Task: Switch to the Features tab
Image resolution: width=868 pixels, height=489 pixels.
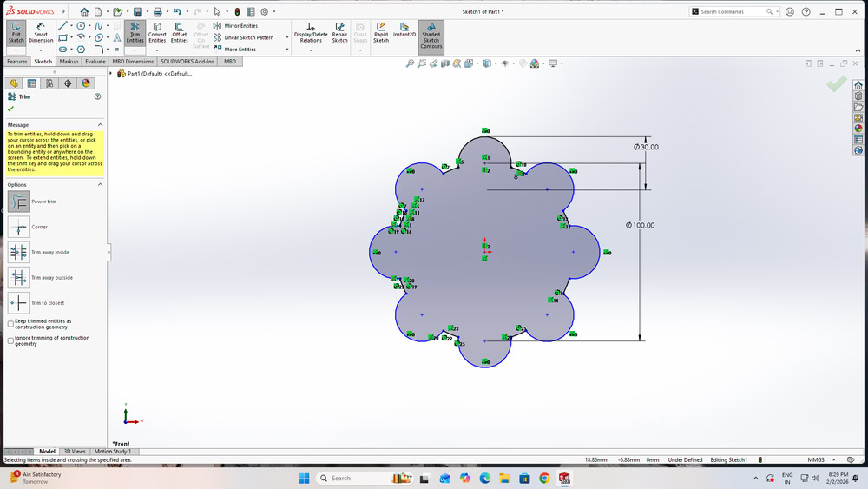Action: [x=16, y=62]
